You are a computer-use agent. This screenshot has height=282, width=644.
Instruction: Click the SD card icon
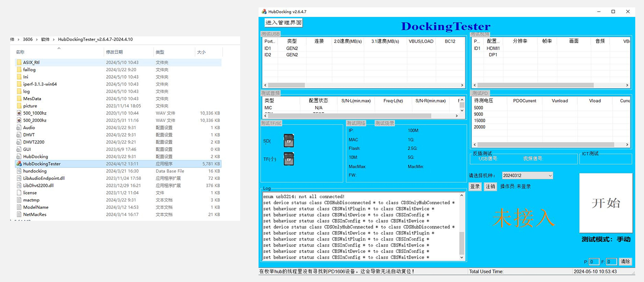(x=289, y=140)
